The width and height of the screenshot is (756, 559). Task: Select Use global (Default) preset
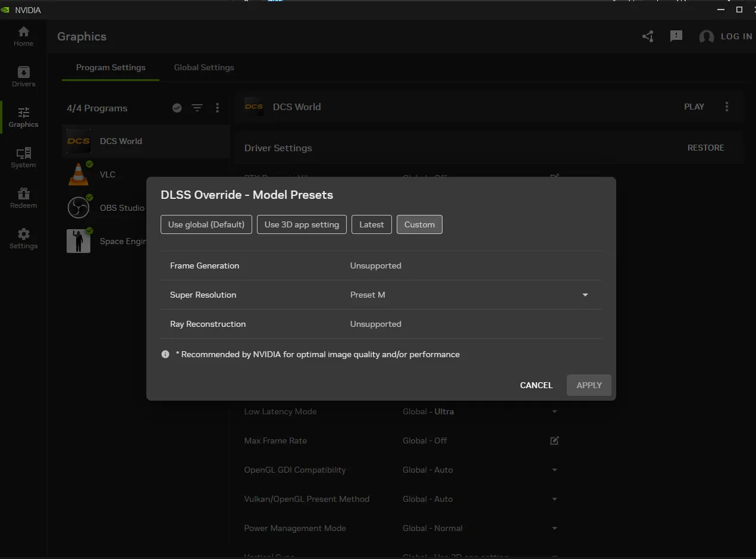206,224
